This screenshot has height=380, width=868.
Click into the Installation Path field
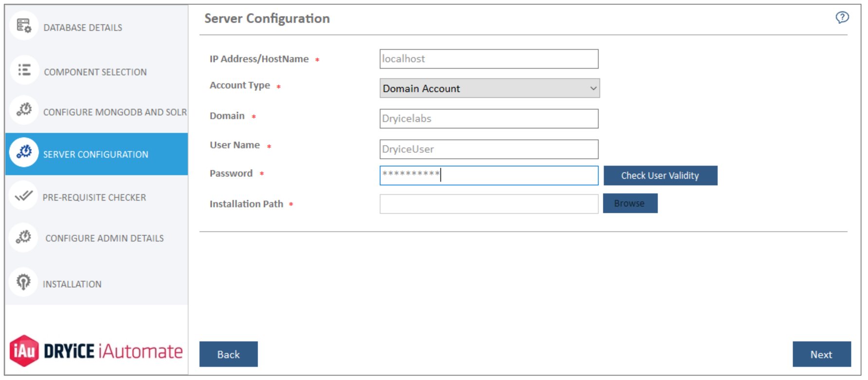(489, 204)
